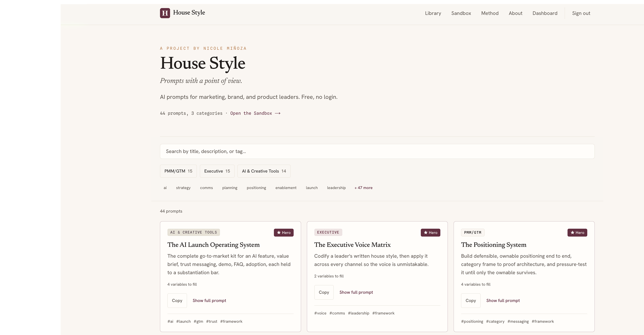Filter by PMM/GTM category

coord(178,171)
